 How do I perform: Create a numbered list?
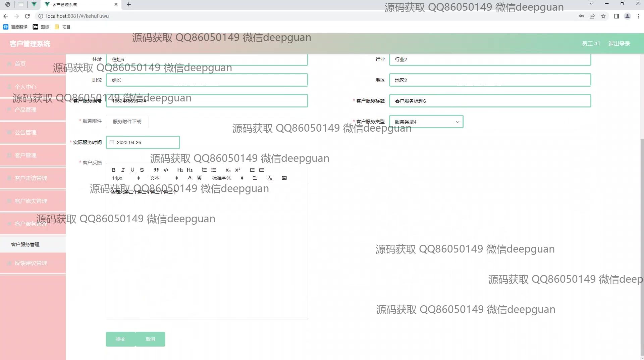[204, 170]
